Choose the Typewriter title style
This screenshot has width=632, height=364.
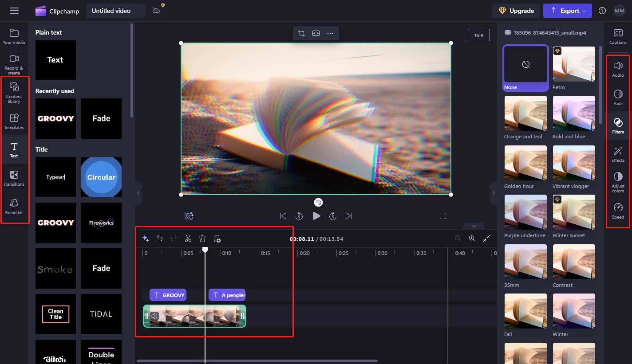pos(55,177)
